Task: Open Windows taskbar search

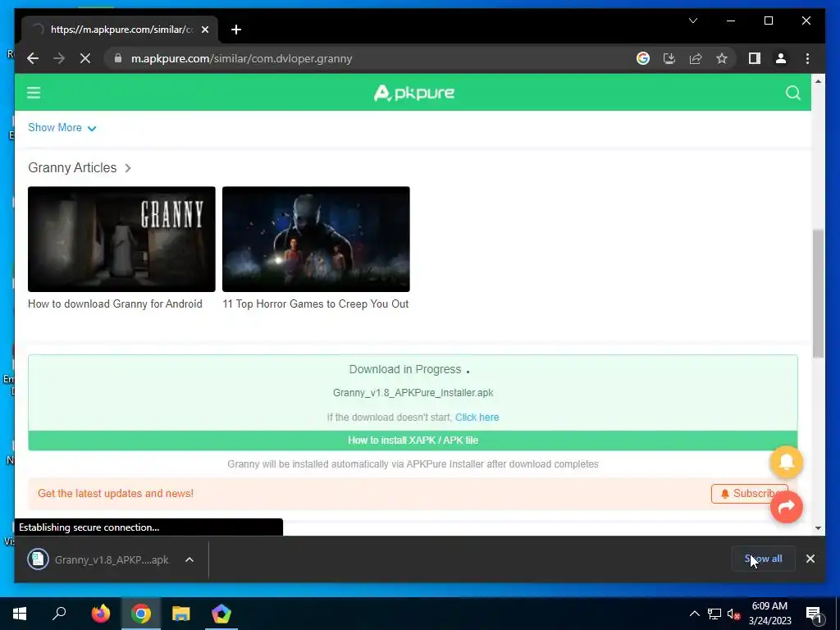Action: click(59, 614)
